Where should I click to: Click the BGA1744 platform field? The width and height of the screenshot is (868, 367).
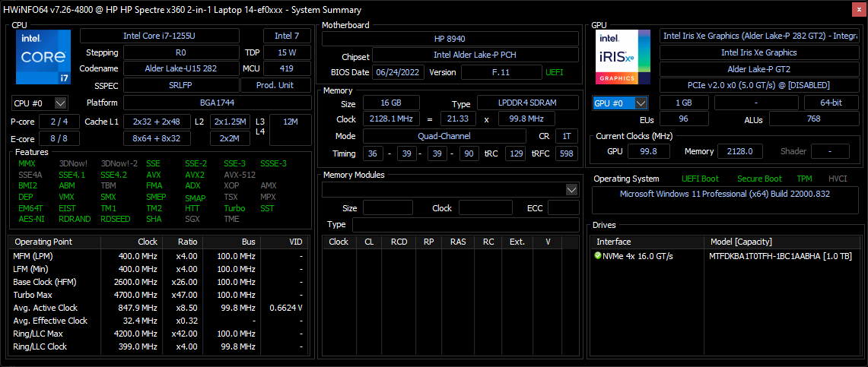pos(217,103)
